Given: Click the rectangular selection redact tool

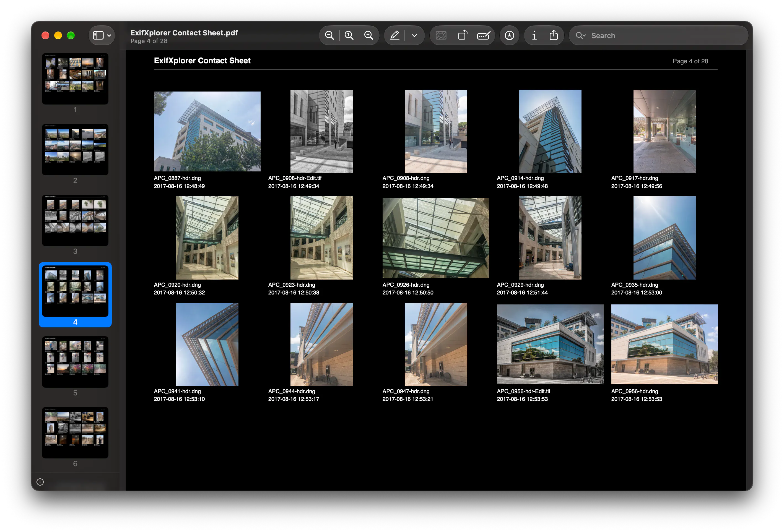Looking at the screenshot, I should coord(441,35).
